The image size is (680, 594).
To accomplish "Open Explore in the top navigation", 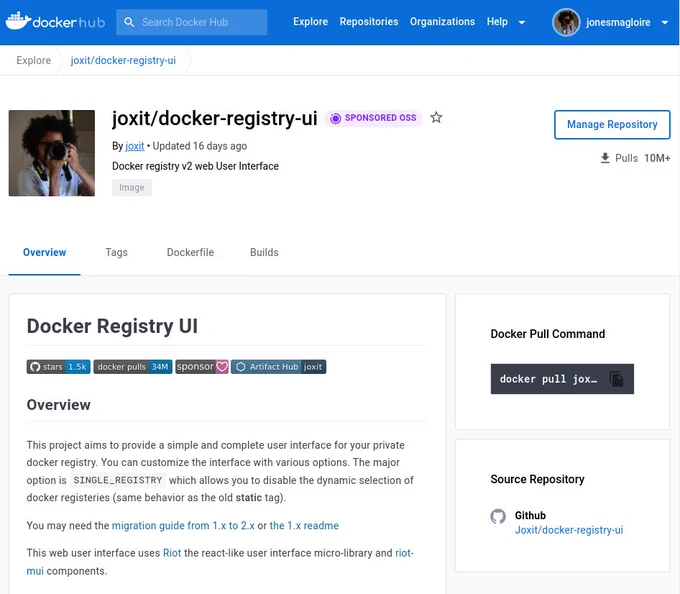I will click(x=311, y=22).
